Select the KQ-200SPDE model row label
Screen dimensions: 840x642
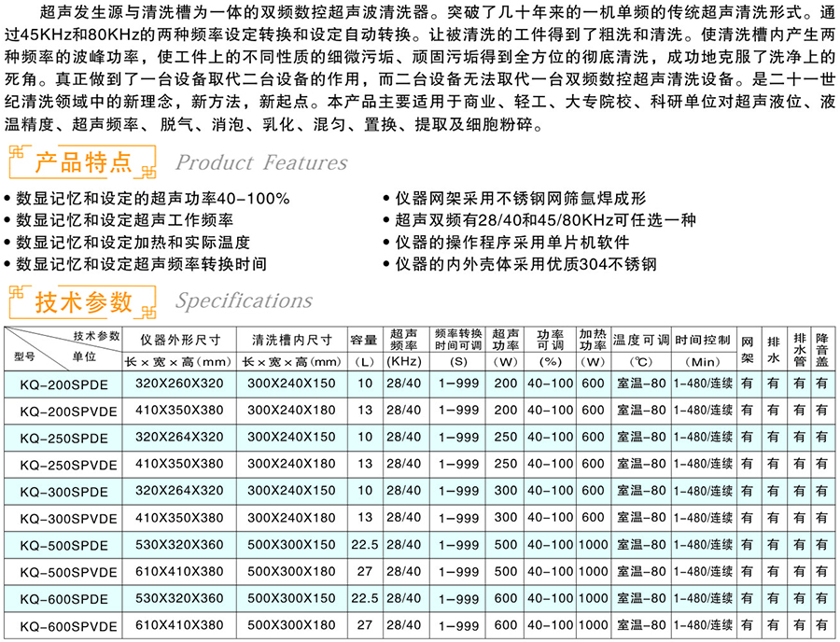click(x=63, y=384)
